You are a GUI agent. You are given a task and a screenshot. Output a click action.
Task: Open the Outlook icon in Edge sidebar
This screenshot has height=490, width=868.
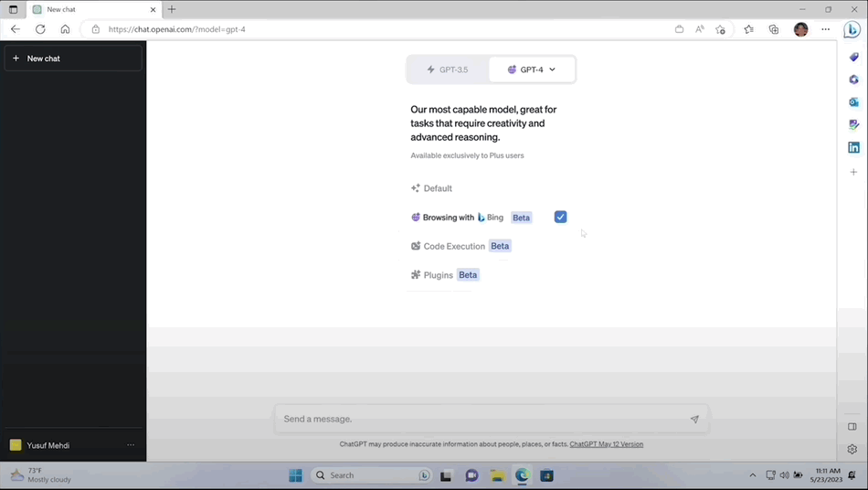click(x=853, y=101)
